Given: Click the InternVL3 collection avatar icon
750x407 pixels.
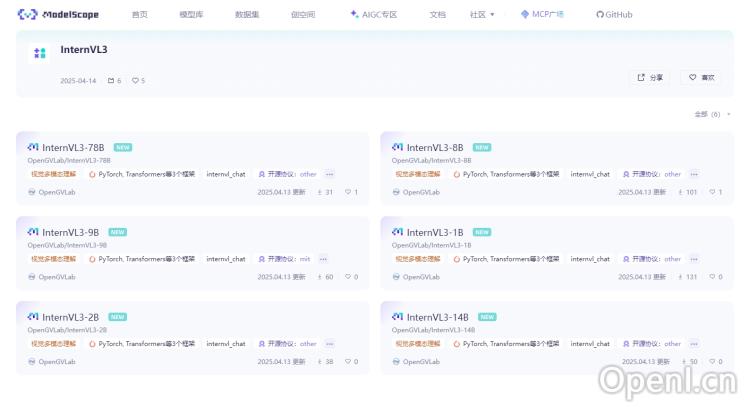Looking at the screenshot, I should [x=40, y=53].
